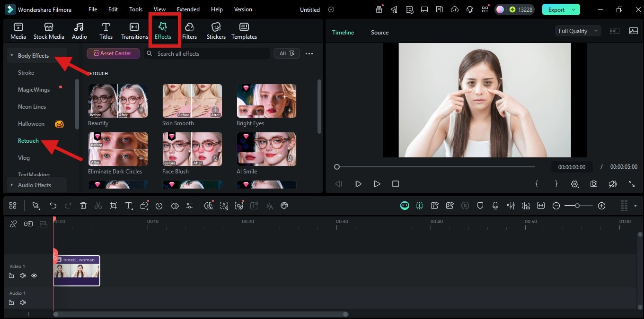This screenshot has width=644, height=319.
Task: Open the Stickers panel
Action: [216, 31]
